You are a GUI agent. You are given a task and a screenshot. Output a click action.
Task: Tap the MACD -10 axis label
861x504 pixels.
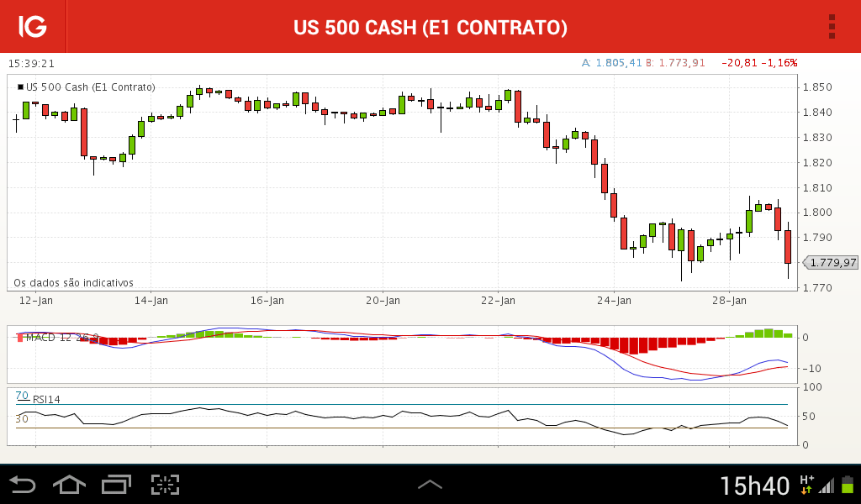811,369
